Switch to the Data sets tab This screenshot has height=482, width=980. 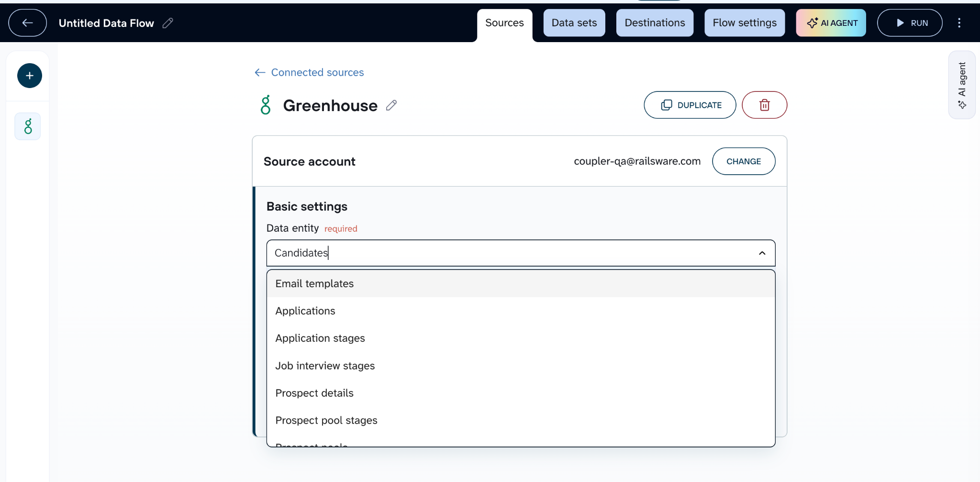click(x=574, y=23)
